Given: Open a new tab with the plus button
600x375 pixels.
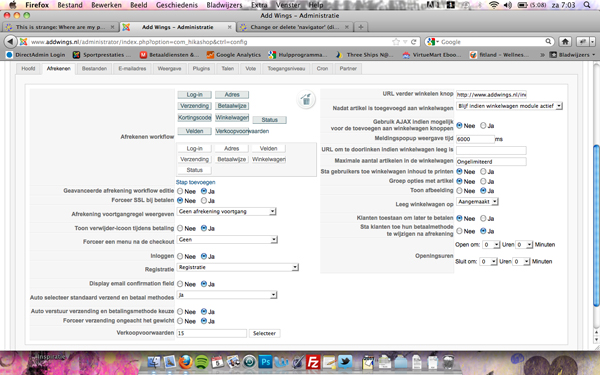Looking at the screenshot, I should (x=360, y=27).
